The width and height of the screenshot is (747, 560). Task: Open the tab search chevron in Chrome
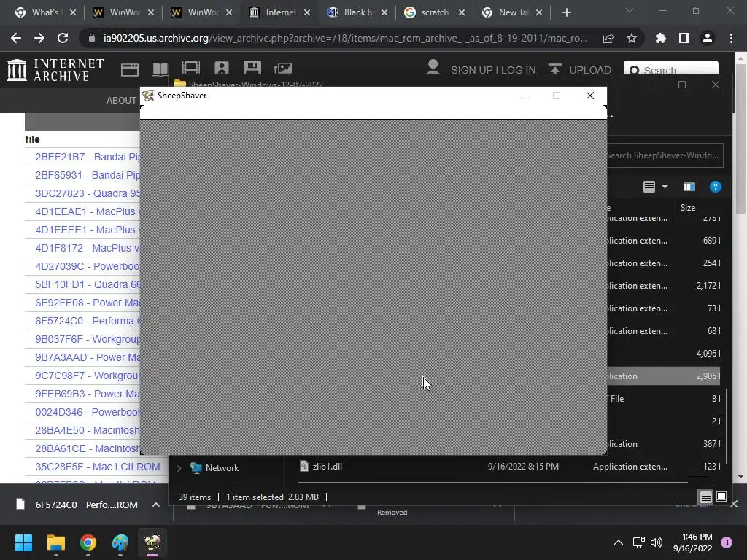pos(630,10)
